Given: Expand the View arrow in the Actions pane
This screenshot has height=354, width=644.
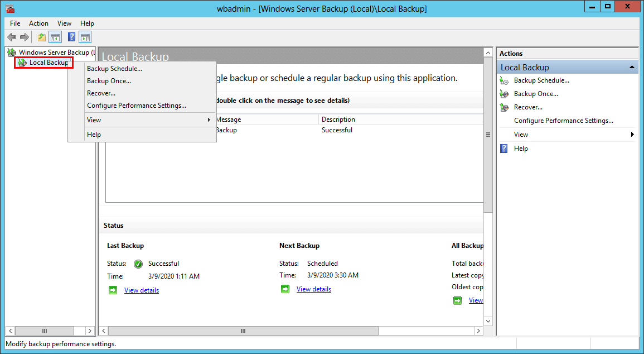Looking at the screenshot, I should pos(632,135).
